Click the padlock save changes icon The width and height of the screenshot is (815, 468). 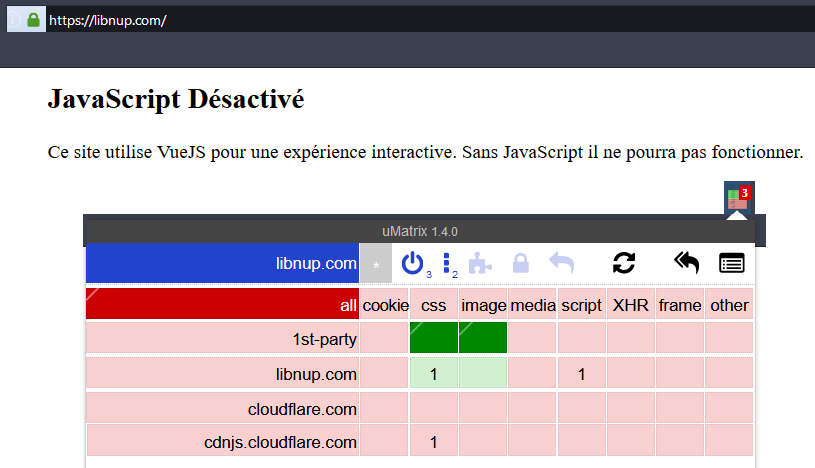pyautogui.click(x=521, y=263)
